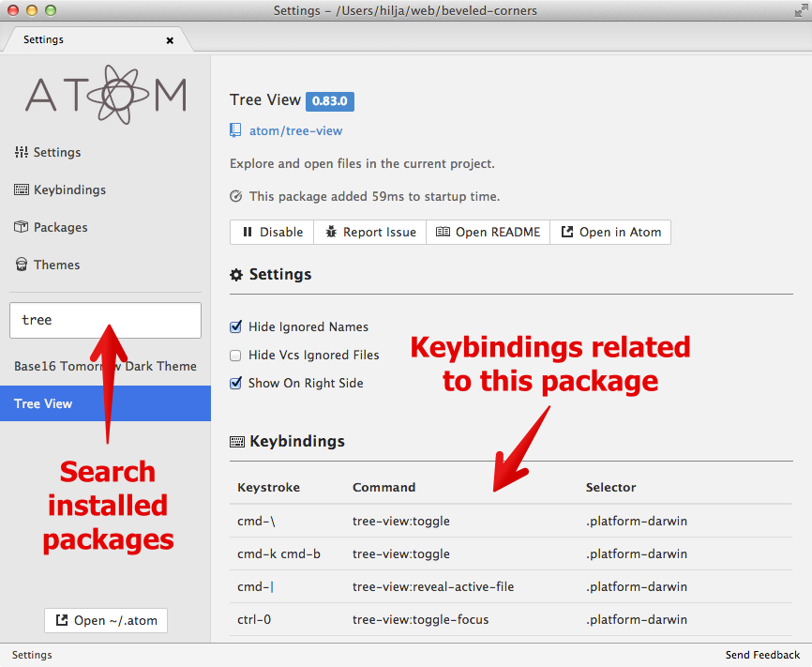Open the Themes sidebar menu item
The height and width of the screenshot is (667, 812).
(47, 265)
